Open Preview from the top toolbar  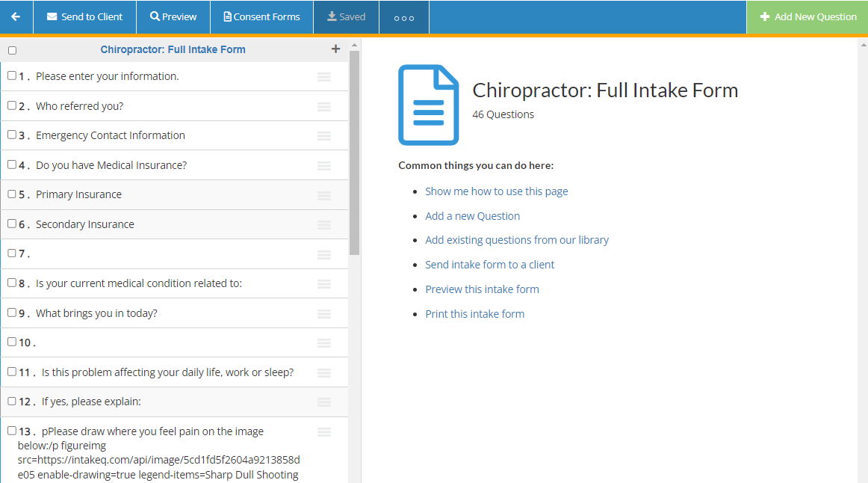[x=173, y=17]
